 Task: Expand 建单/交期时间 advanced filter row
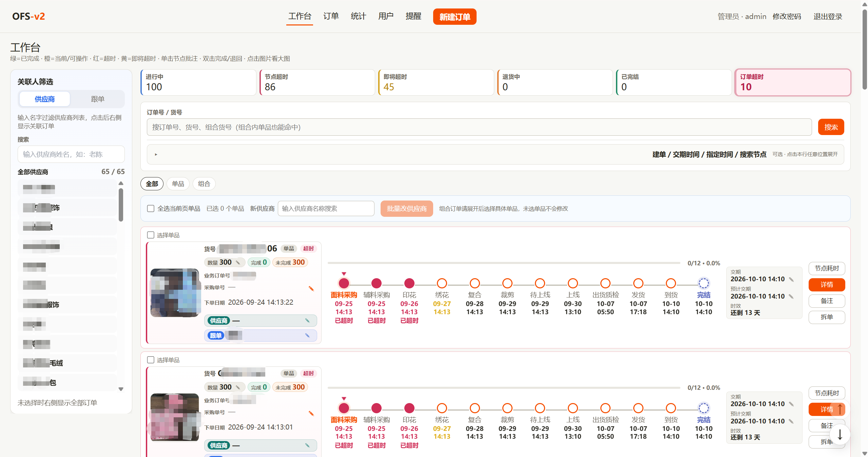click(495, 154)
